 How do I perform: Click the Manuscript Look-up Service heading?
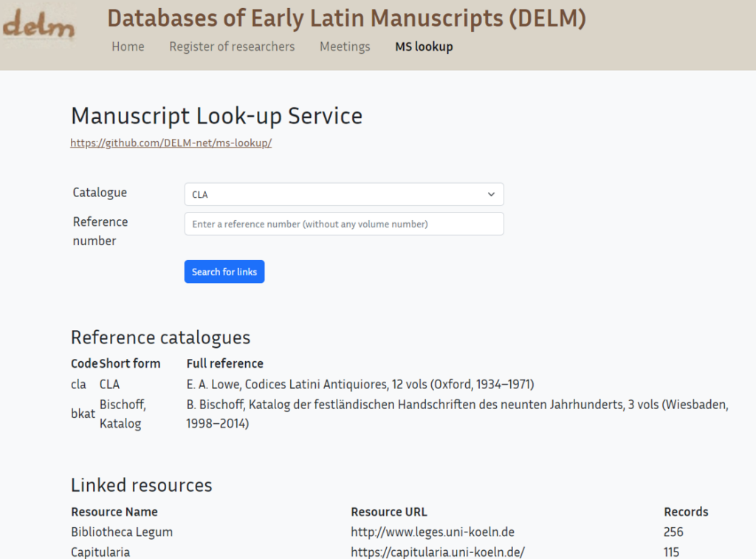[216, 116]
